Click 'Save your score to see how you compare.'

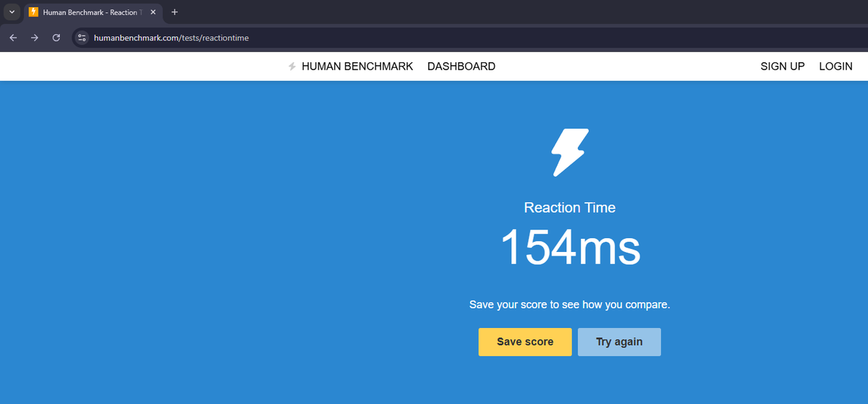point(570,305)
